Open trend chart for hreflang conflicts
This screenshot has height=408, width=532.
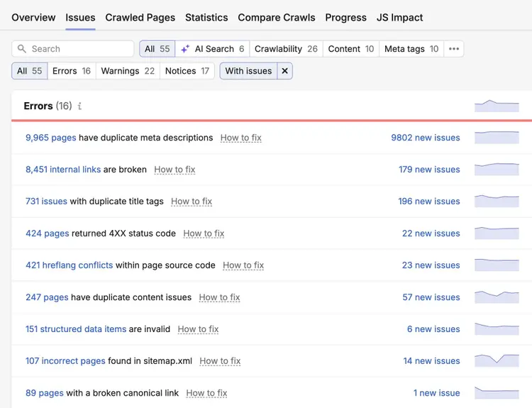tap(497, 265)
